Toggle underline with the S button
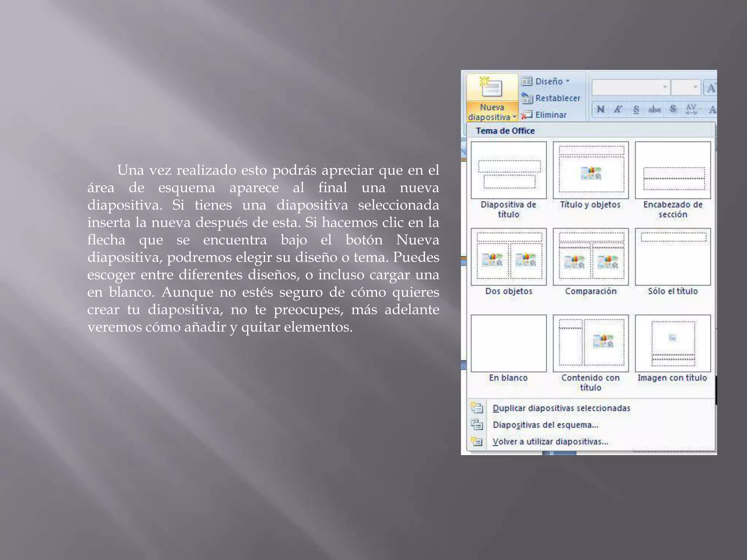This screenshot has height=560, width=747. click(x=636, y=109)
